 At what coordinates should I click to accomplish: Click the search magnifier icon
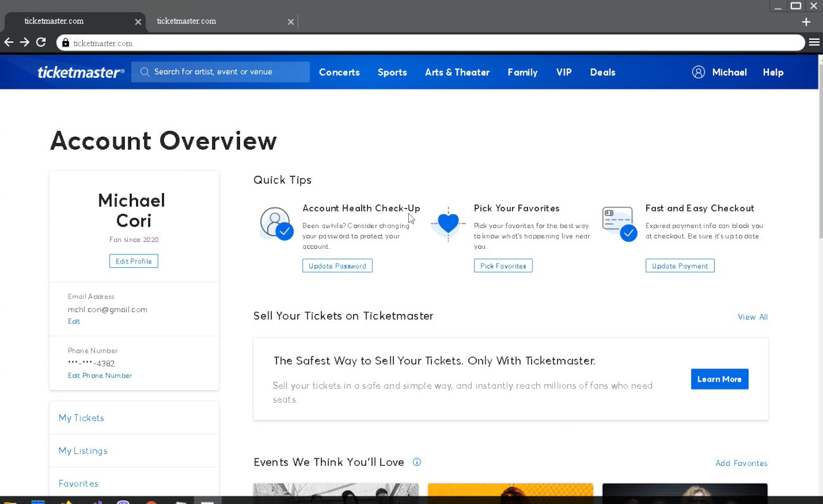[145, 72]
